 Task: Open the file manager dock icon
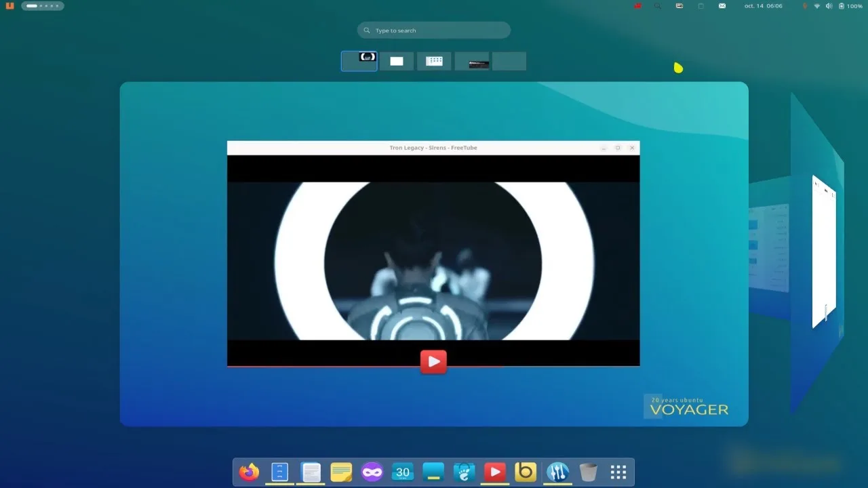point(280,472)
